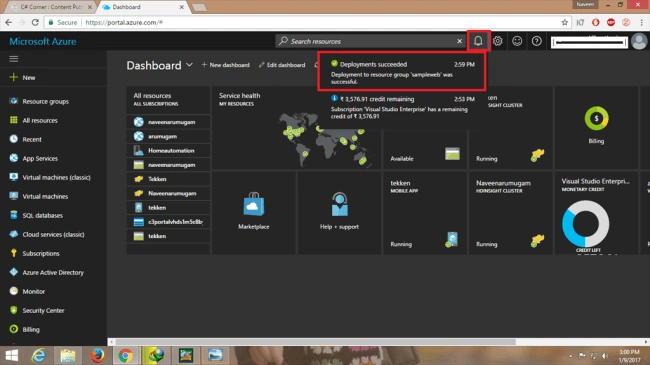Click Cloud services (classic) sidebar icon

(x=14, y=234)
